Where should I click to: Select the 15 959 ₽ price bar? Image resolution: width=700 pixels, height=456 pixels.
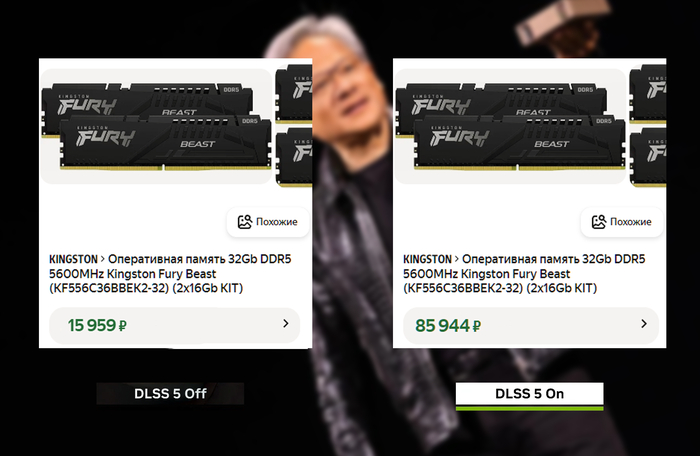point(174,325)
